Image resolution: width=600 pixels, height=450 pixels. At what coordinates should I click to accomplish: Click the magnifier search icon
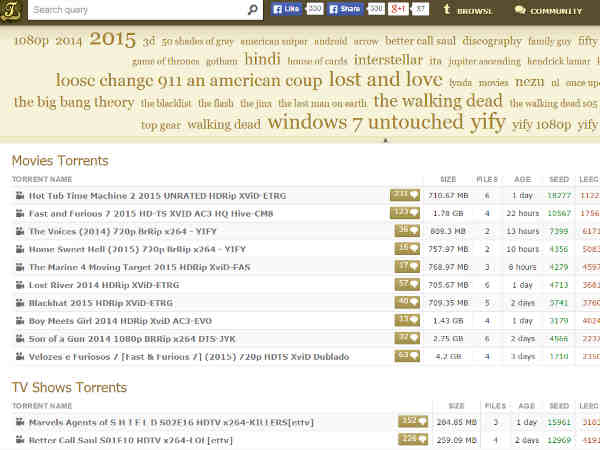253,10
